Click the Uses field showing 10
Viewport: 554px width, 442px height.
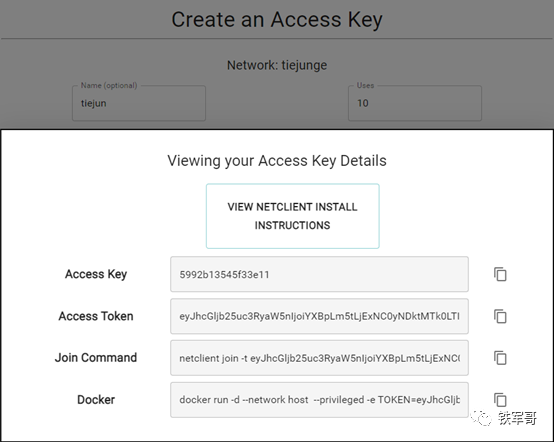coord(415,103)
